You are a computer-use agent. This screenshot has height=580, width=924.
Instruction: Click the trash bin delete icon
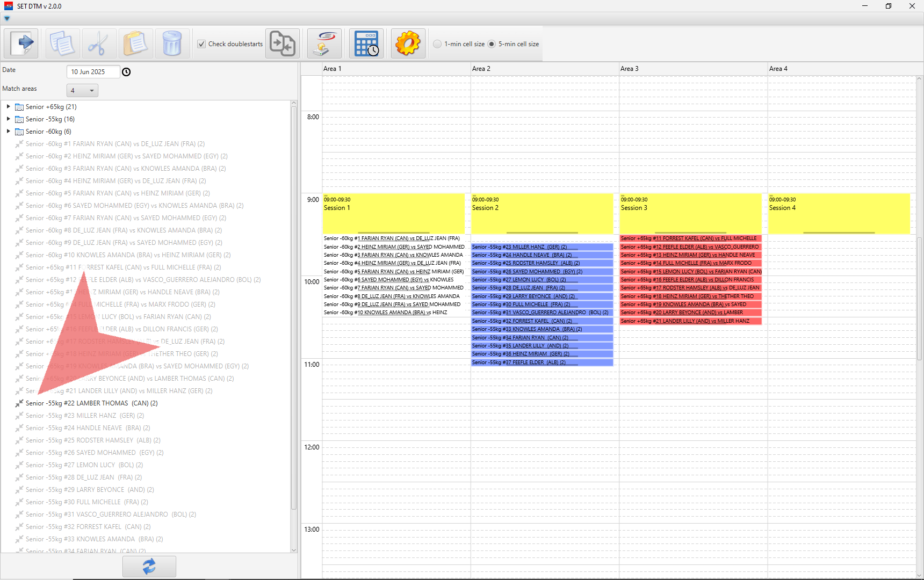pyautogui.click(x=172, y=44)
